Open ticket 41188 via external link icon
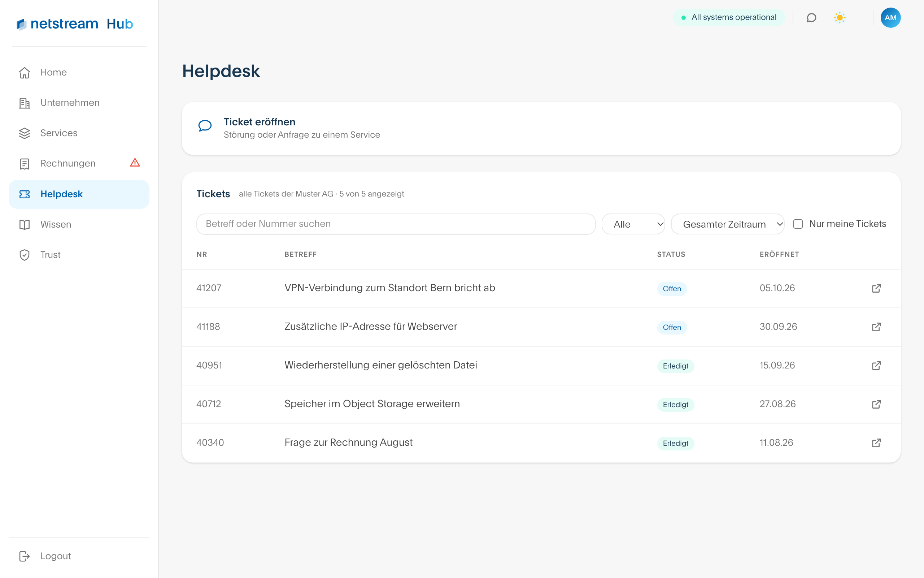The width and height of the screenshot is (924, 578). pos(876,327)
